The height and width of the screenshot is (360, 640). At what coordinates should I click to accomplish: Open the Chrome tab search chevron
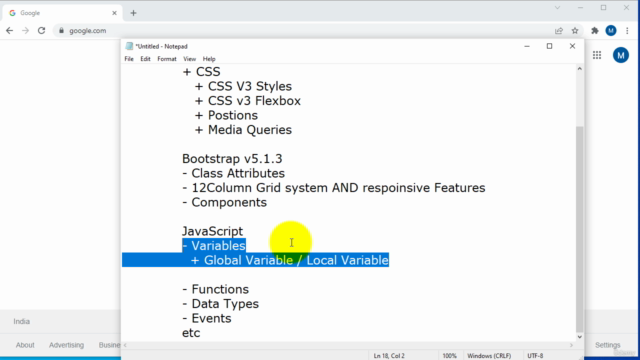tap(557, 8)
